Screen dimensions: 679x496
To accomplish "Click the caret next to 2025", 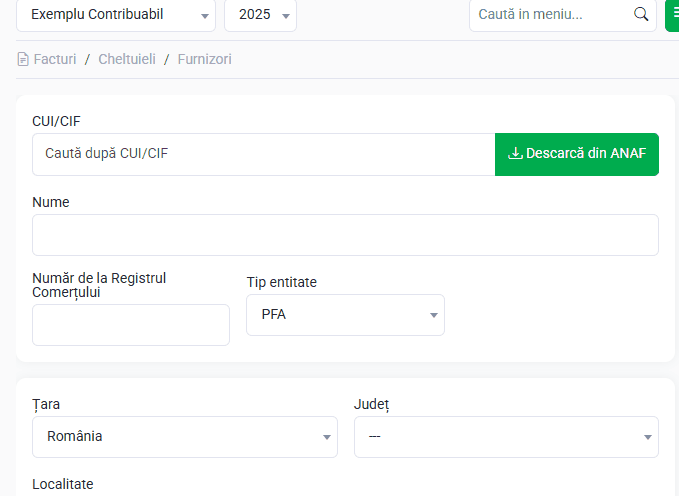I will click(285, 16).
